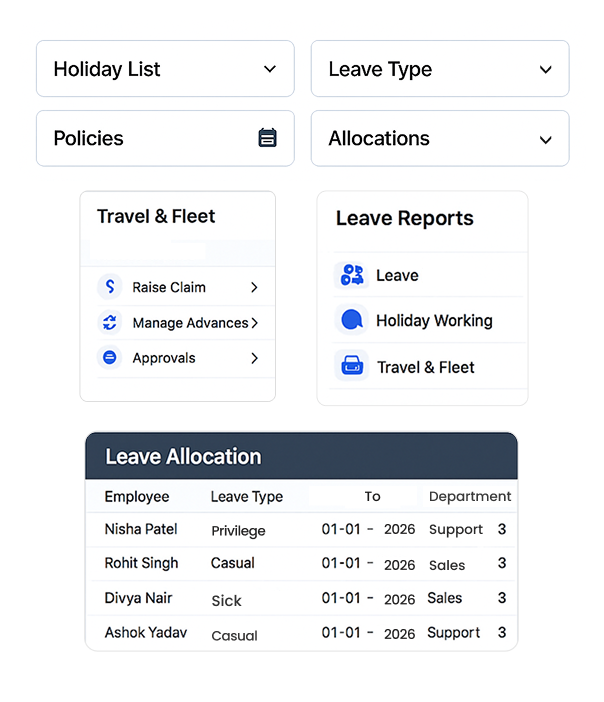
Task: Open the Holiday List dropdown
Action: 165,69
